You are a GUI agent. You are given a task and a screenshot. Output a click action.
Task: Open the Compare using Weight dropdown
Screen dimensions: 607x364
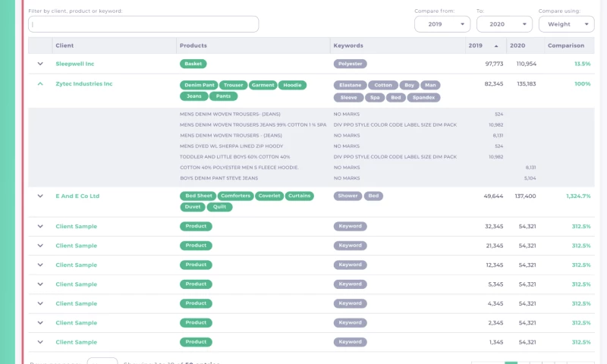pyautogui.click(x=565, y=24)
